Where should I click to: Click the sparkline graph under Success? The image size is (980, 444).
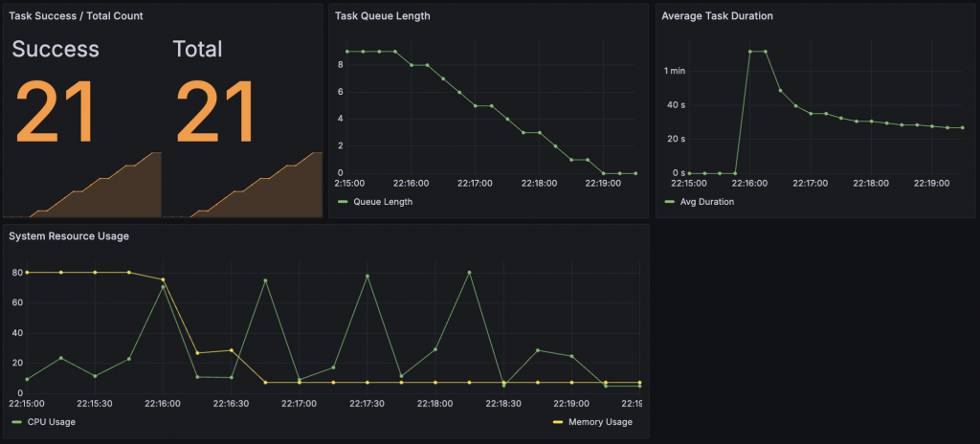pos(82,185)
